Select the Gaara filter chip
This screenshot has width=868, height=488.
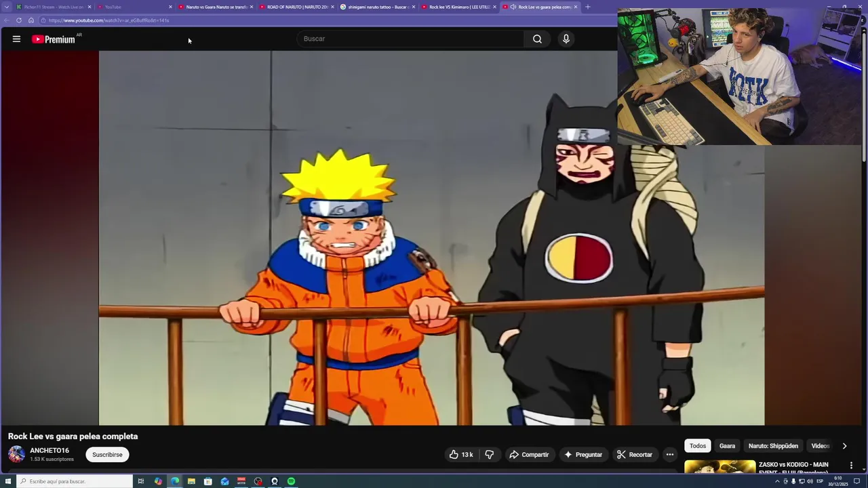[727, 446]
